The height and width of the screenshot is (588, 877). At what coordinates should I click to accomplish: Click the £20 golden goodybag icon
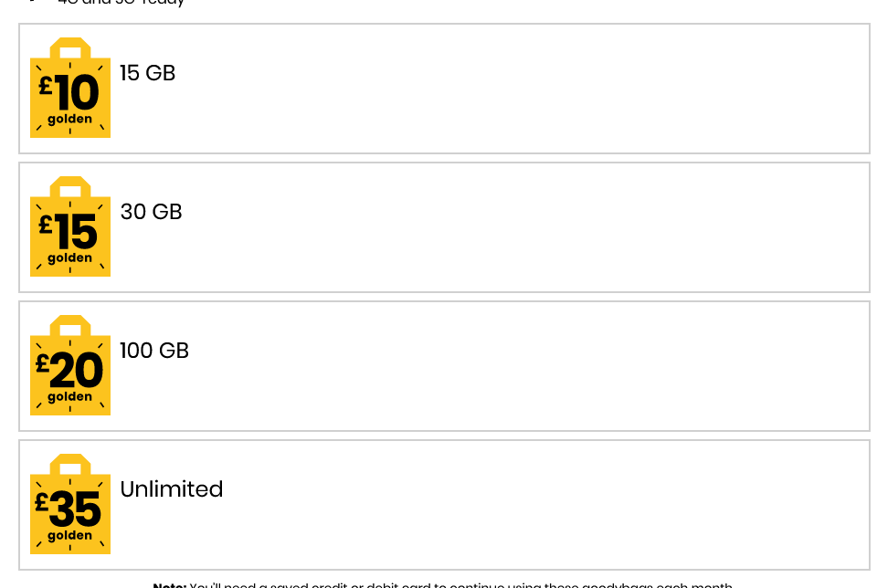pos(70,365)
